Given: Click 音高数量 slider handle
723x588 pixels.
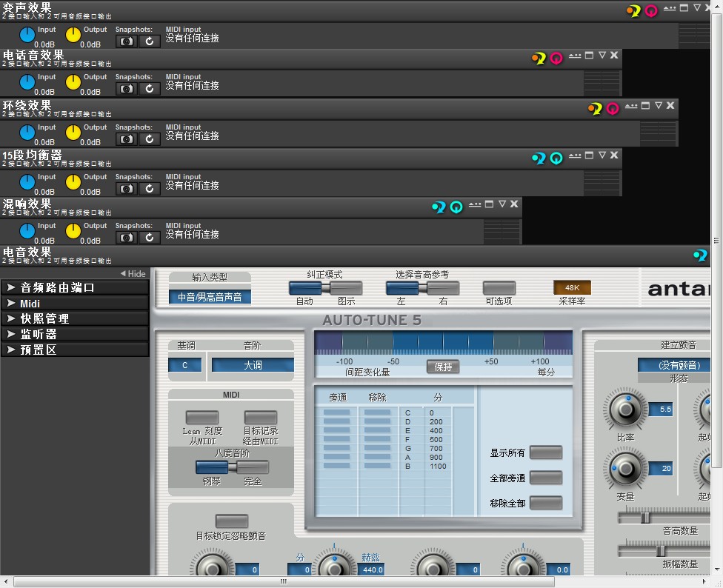Looking at the screenshot, I should pyautogui.click(x=645, y=517).
